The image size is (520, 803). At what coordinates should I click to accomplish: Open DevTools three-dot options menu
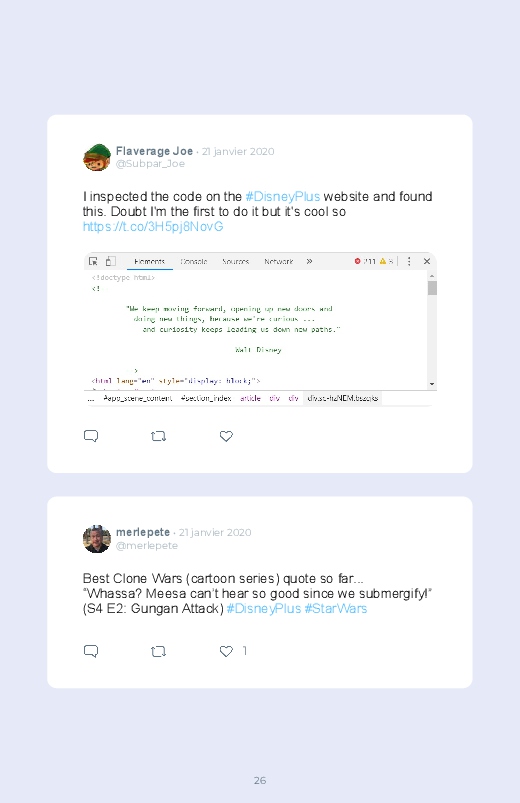(409, 261)
